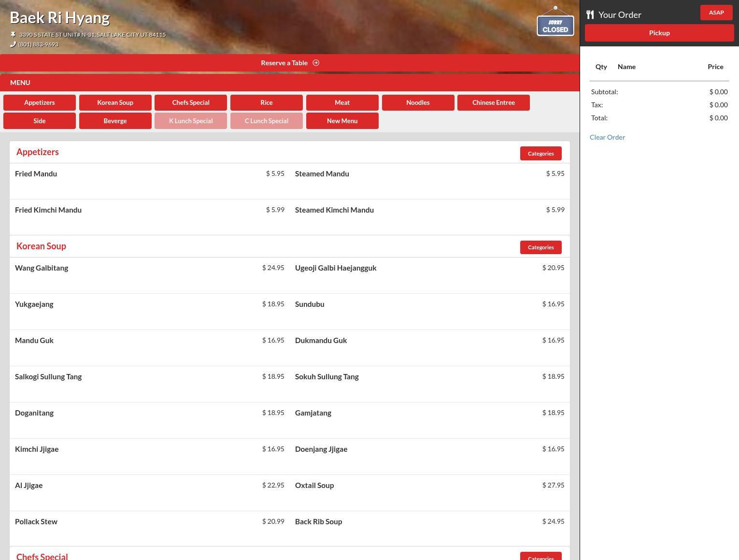The height and width of the screenshot is (560, 739).
Task: Select the Chefs Special category tab
Action: 190,102
